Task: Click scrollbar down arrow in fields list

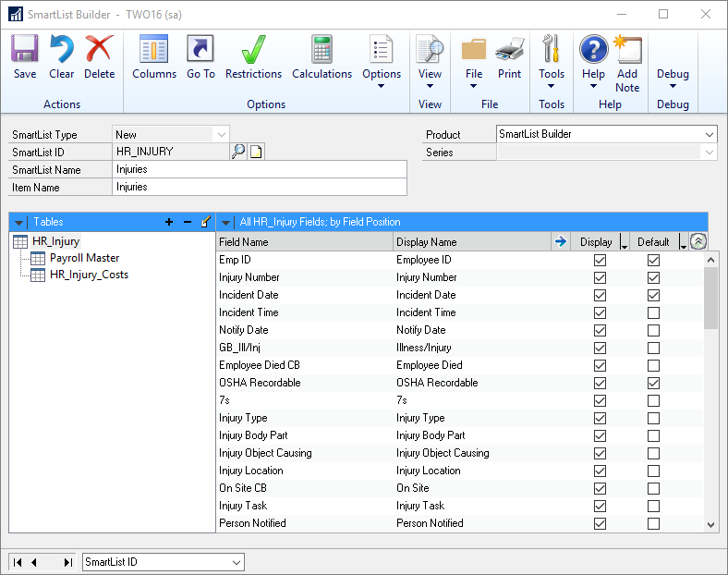Action: [710, 525]
